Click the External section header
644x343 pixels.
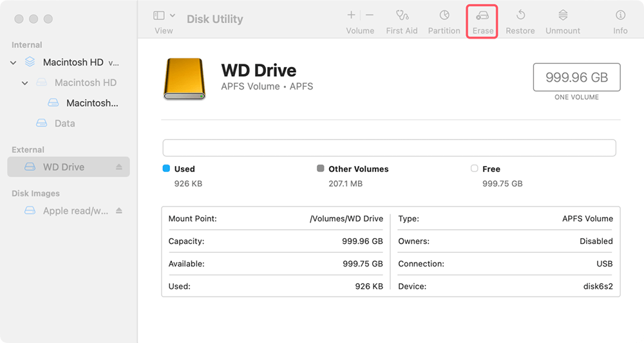tap(28, 150)
